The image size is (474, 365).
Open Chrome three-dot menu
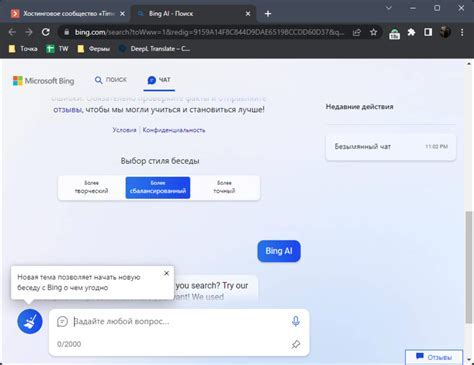[x=462, y=32]
